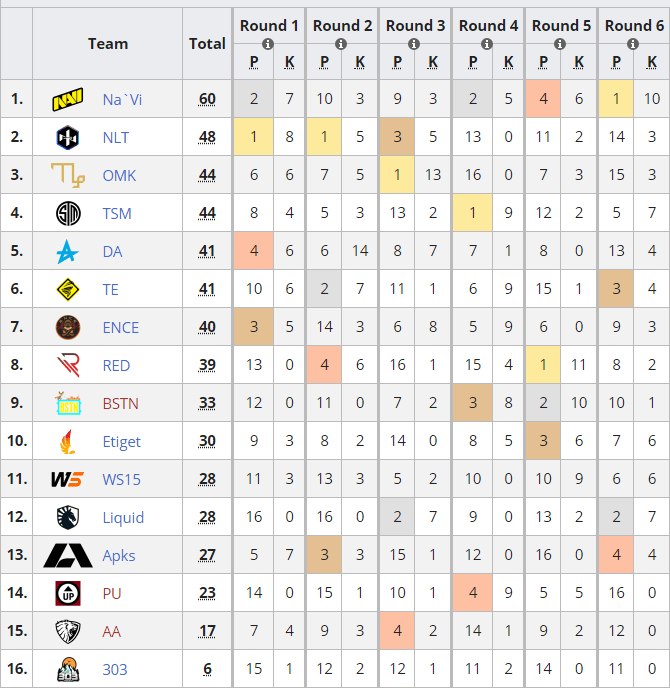Click the 303 team logo

67,670
